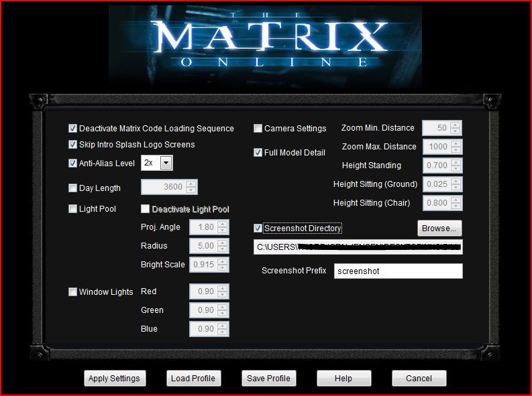This screenshot has height=396, width=532.
Task: Increase Proj. Angle value with up arrow
Action: click(223, 224)
